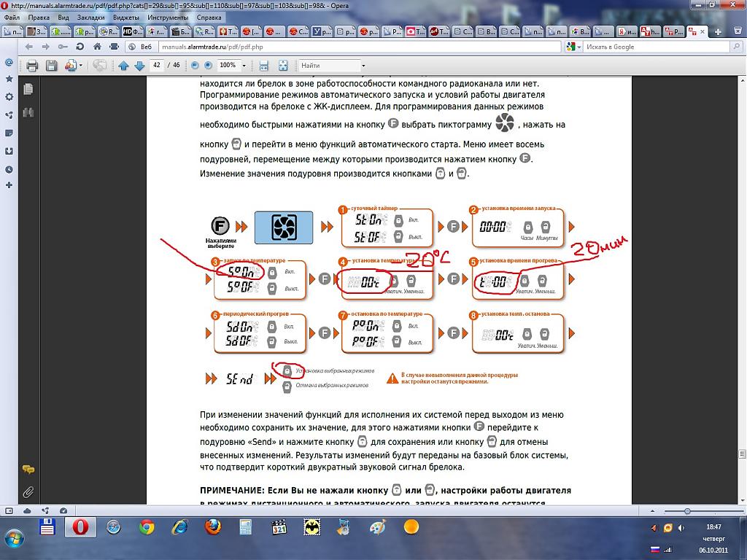747x560 pixels.
Task: Go to next PDF page arrow
Action: [x=138, y=66]
